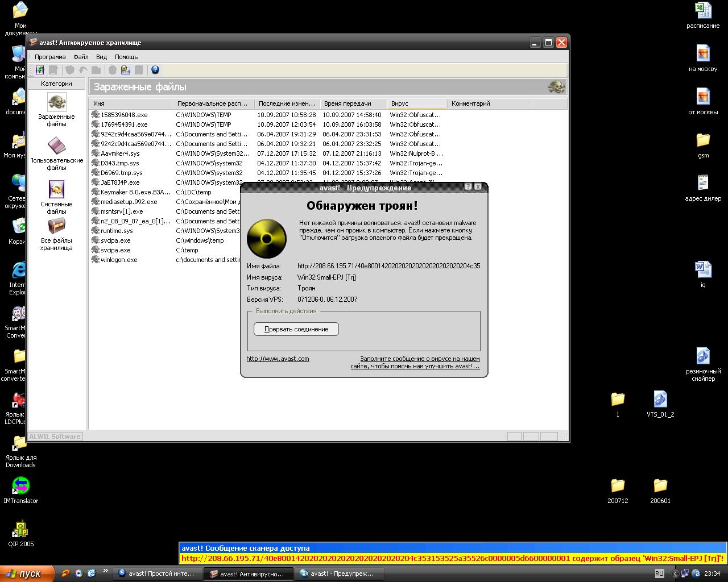This screenshot has height=582, width=728.
Task: Sort list by Имя column header
Action: coord(131,103)
